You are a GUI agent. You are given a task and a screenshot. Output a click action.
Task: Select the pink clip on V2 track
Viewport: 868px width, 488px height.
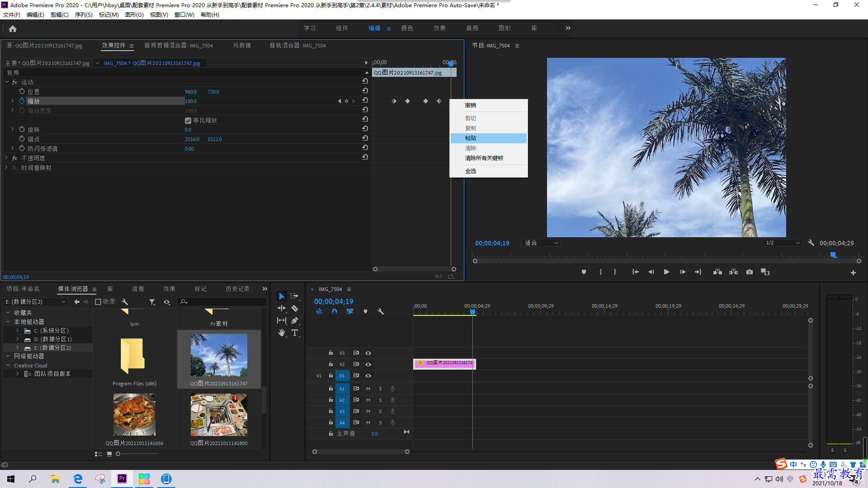click(x=444, y=363)
